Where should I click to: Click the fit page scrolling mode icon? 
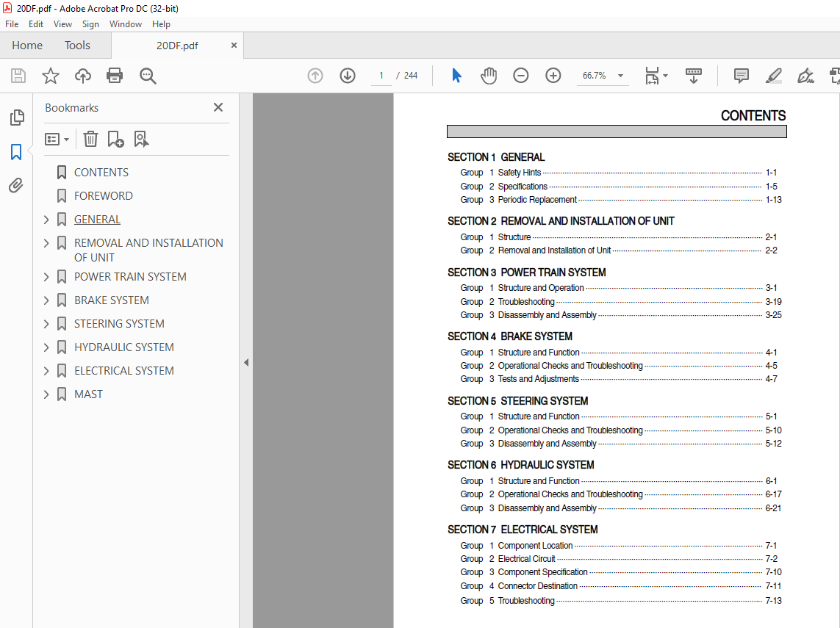click(652, 76)
